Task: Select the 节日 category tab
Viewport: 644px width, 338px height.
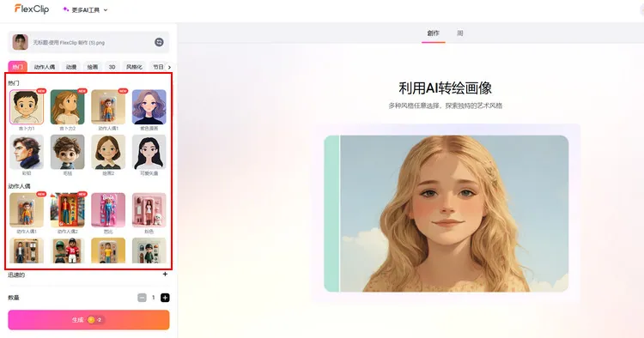Action: point(158,67)
